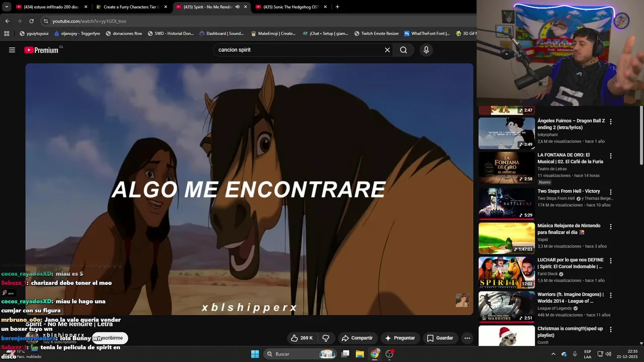Viewport: 644px width, 362px height.
Task: Click the taskbar Buscar search box
Action: (x=300, y=354)
